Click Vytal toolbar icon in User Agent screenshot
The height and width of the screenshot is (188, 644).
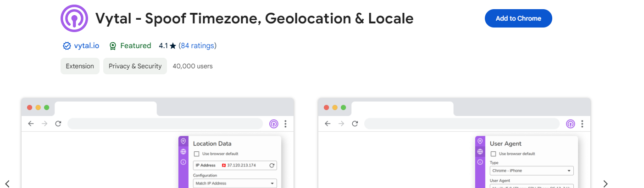571,124
